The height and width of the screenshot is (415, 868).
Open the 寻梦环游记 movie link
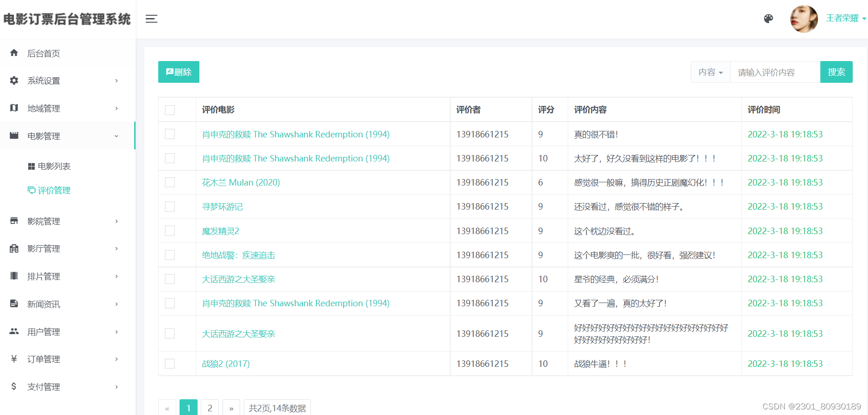coord(222,207)
